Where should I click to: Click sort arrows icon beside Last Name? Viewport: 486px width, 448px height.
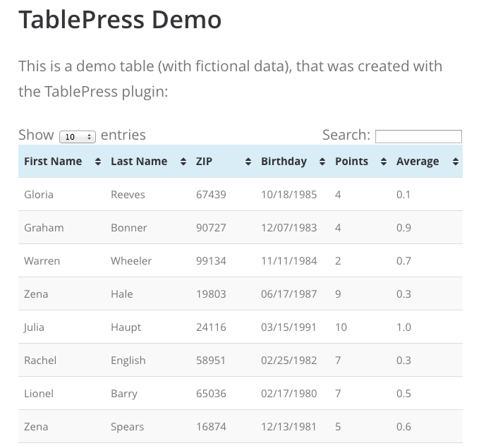pyautogui.click(x=183, y=162)
